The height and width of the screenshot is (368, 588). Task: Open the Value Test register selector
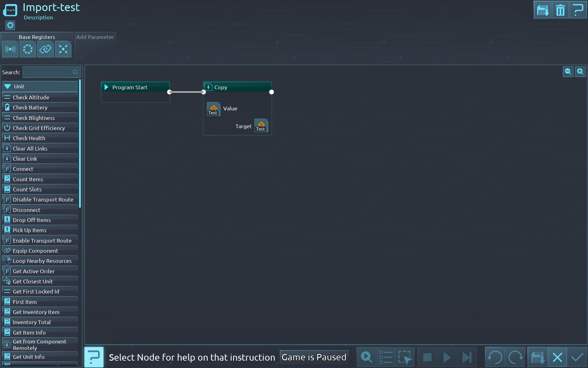213,109
